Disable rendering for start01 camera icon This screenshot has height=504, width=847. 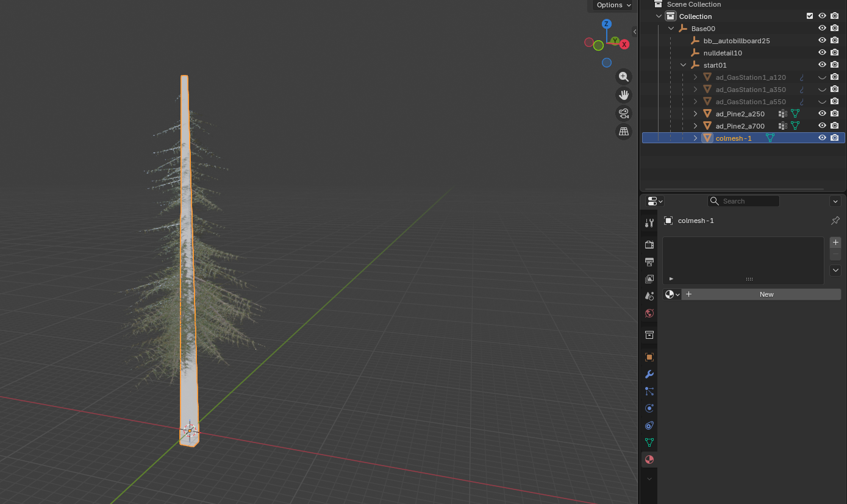pyautogui.click(x=834, y=65)
